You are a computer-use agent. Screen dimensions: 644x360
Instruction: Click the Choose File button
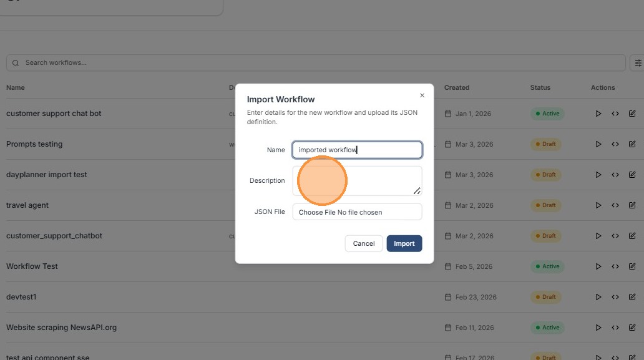point(317,212)
